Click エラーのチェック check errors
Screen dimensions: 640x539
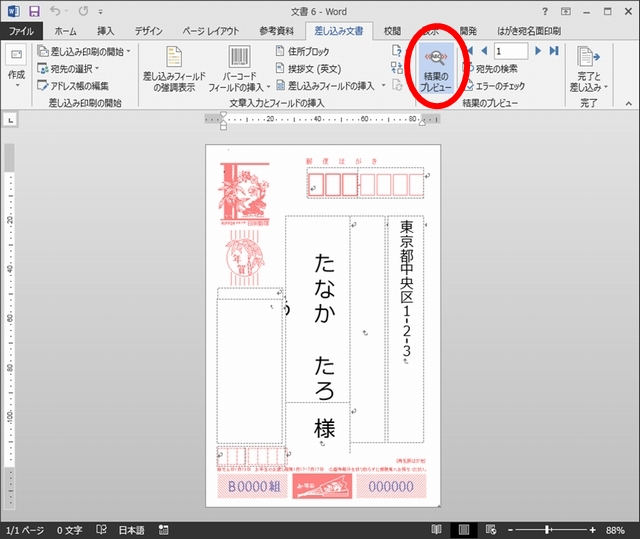496,86
